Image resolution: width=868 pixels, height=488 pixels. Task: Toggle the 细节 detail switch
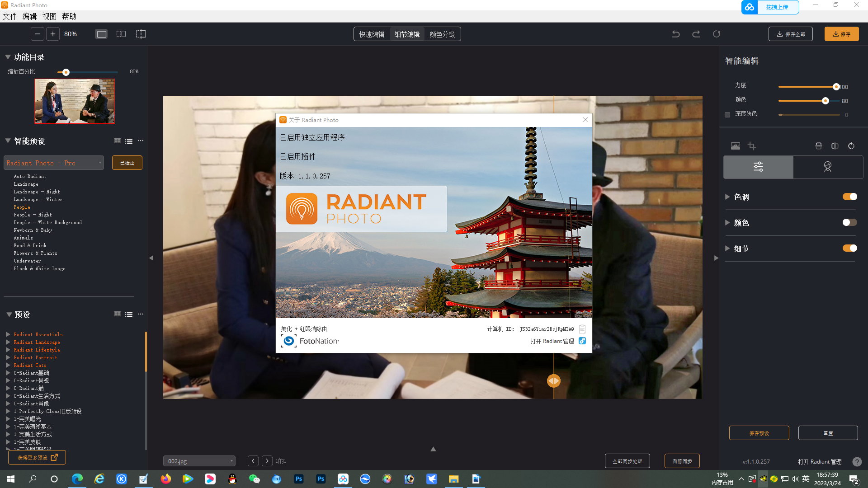coord(849,248)
